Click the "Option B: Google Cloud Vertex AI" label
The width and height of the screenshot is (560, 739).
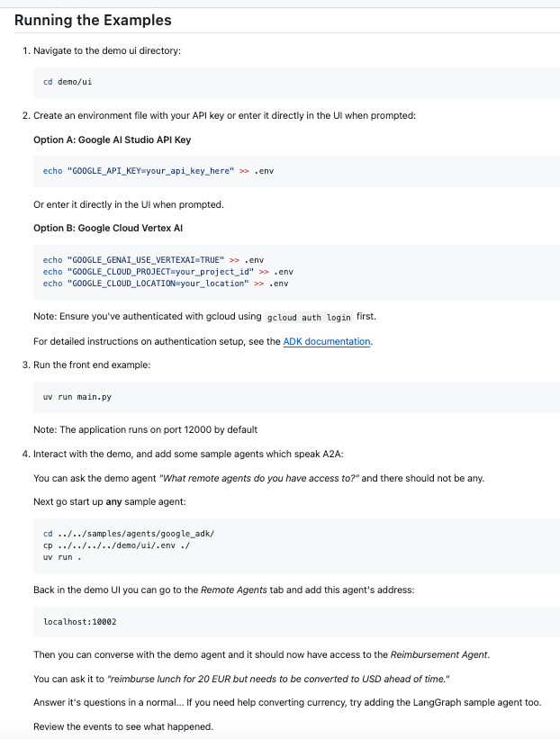pyautogui.click(x=108, y=228)
